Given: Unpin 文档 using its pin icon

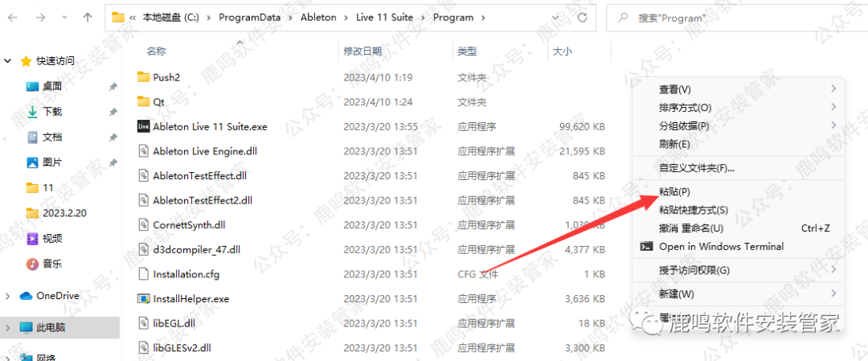Looking at the screenshot, I should coord(113,137).
